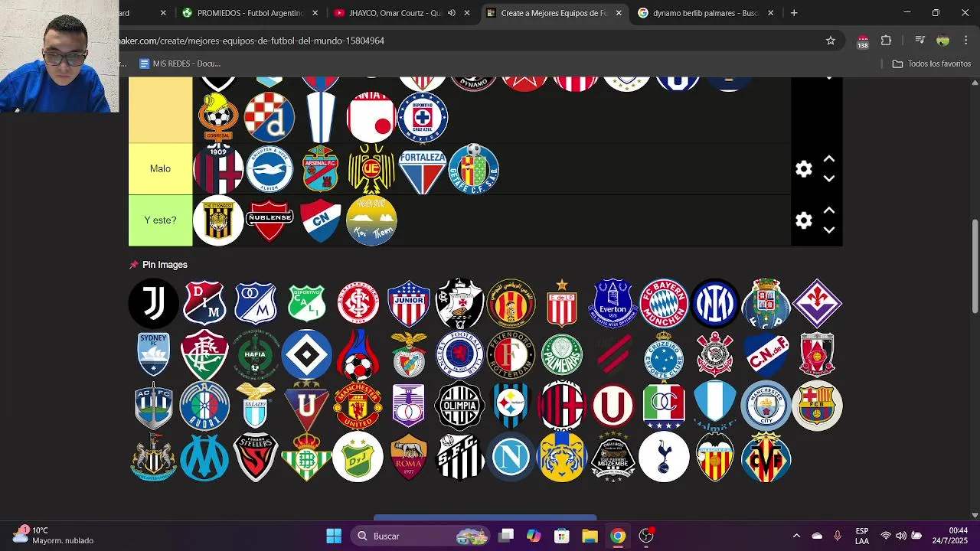Screen dimensions: 980x551
Task: Move the Malo tier down
Action: 829,178
